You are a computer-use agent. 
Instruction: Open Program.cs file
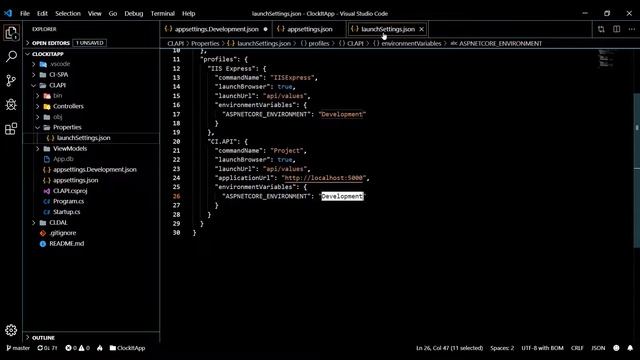pyautogui.click(x=68, y=202)
